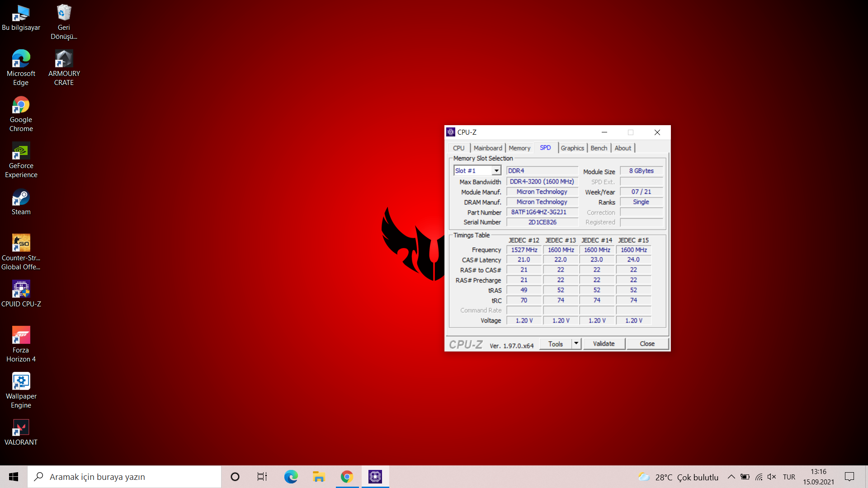868x488 pixels.
Task: Show hidden system tray icons chevron
Action: [731, 477]
